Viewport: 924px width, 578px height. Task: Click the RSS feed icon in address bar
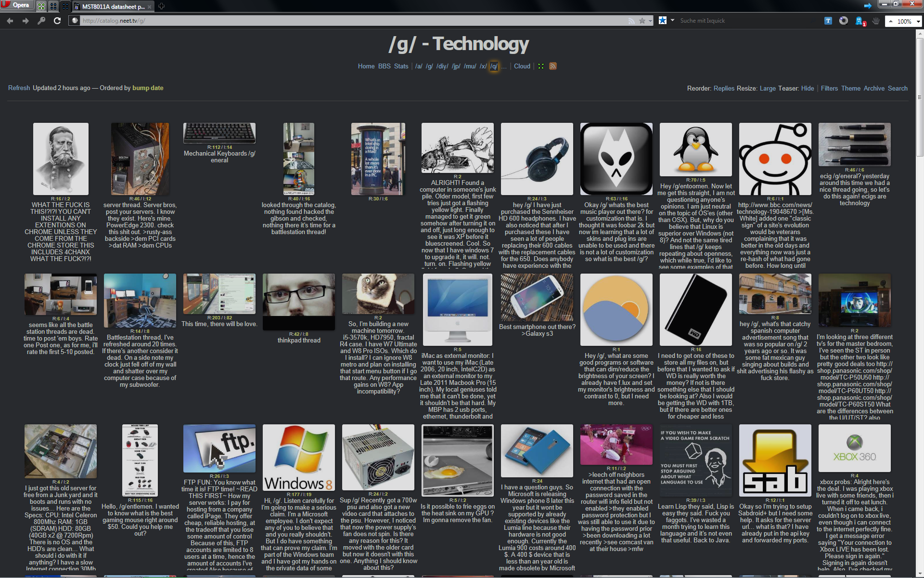pos(631,21)
